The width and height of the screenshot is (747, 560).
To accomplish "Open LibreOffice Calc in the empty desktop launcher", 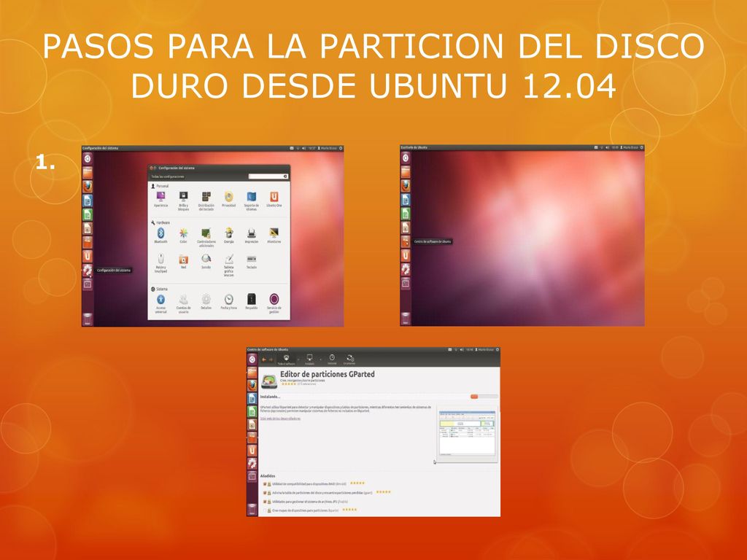I will (x=406, y=214).
